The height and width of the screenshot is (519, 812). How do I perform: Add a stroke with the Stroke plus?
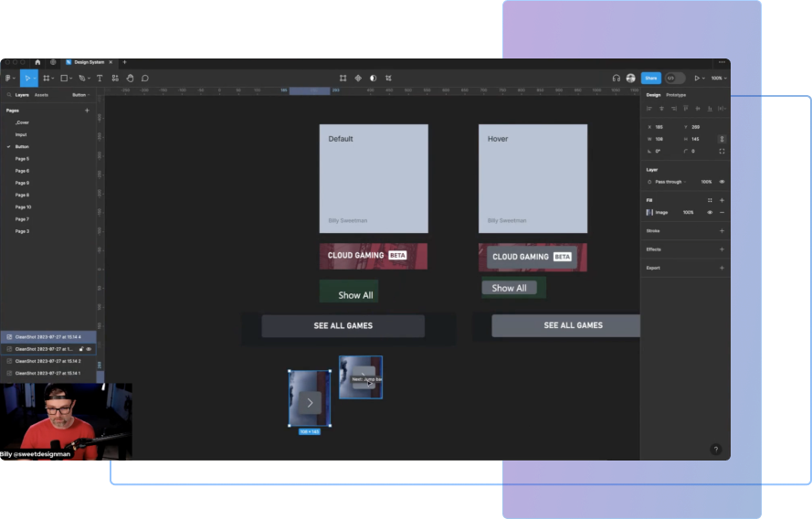click(x=722, y=231)
